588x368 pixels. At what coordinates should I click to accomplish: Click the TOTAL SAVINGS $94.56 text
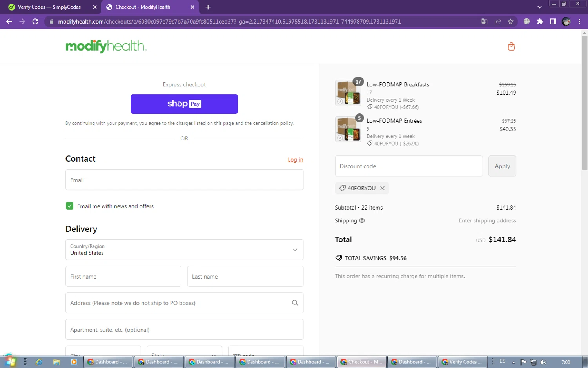376,258
